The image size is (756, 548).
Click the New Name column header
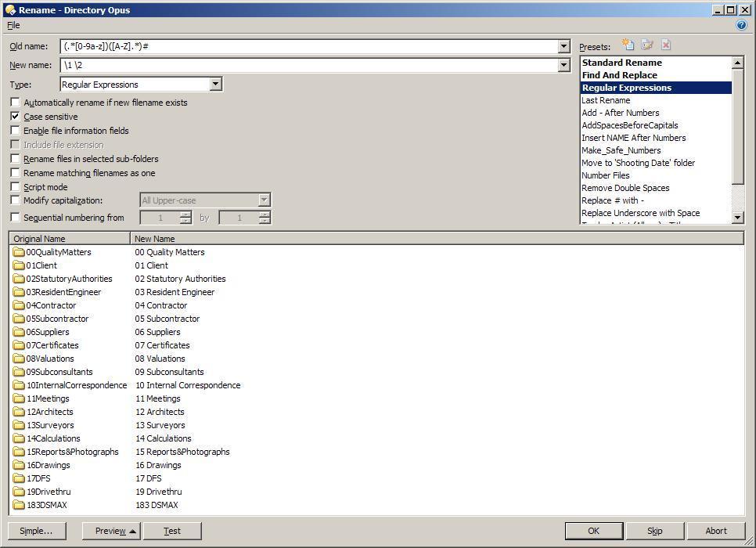(x=437, y=238)
